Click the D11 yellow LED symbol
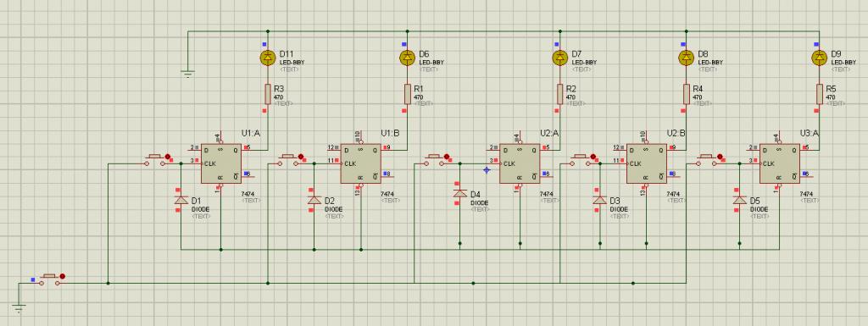 click(x=268, y=58)
